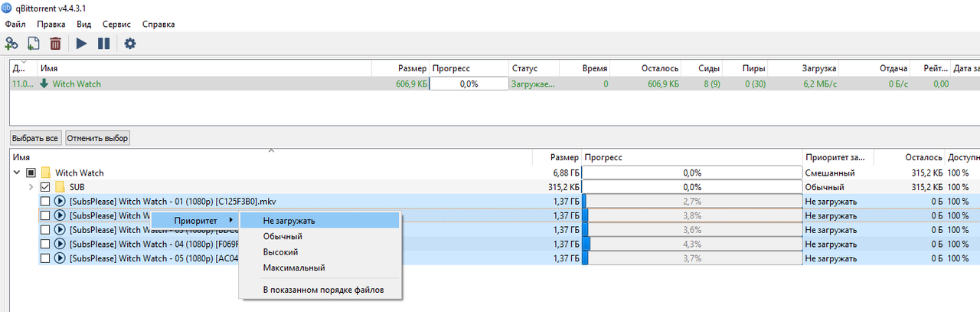This screenshot has width=980, height=312.
Task: Choose Не загружать in priority submenu
Action: pos(320,220)
